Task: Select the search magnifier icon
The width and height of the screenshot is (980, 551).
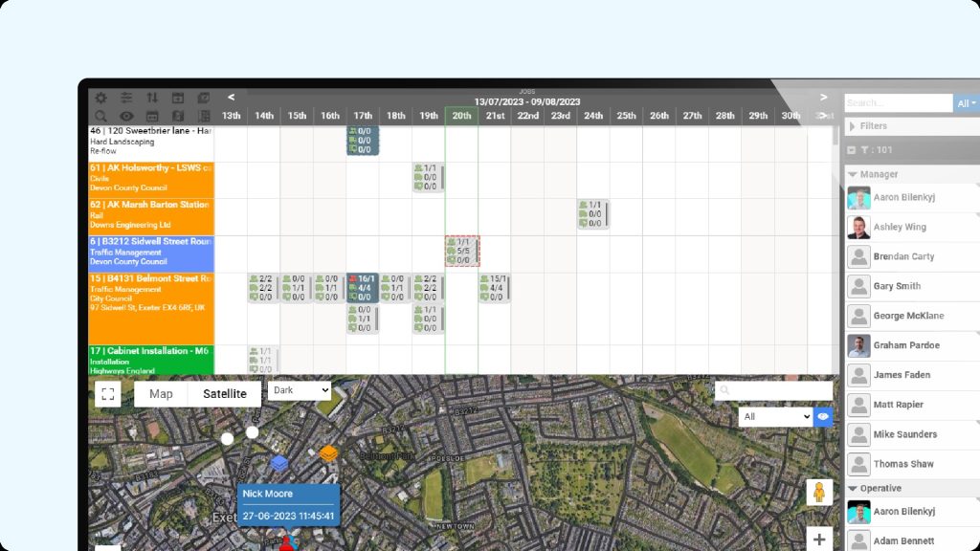Action: click(101, 116)
